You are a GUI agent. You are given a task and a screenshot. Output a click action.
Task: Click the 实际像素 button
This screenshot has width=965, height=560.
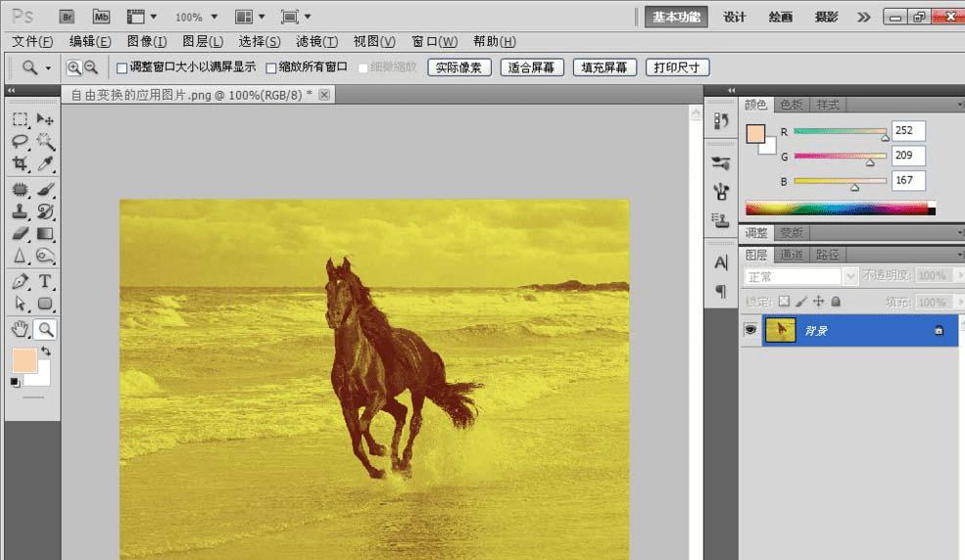point(459,68)
